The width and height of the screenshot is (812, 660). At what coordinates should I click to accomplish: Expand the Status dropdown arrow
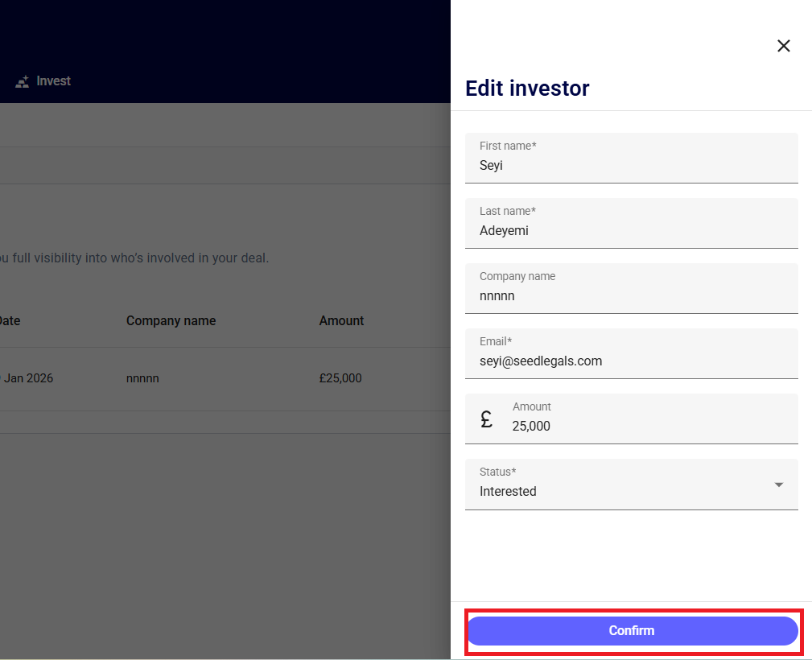click(778, 485)
